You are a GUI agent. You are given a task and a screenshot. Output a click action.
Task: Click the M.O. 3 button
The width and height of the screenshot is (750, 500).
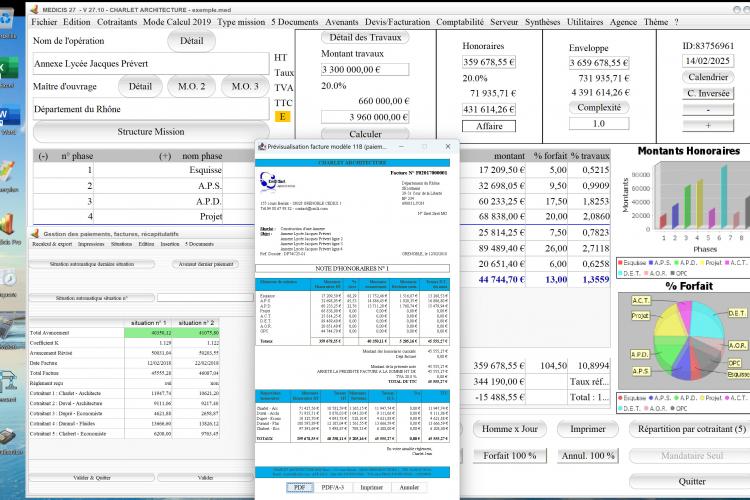[x=245, y=87]
